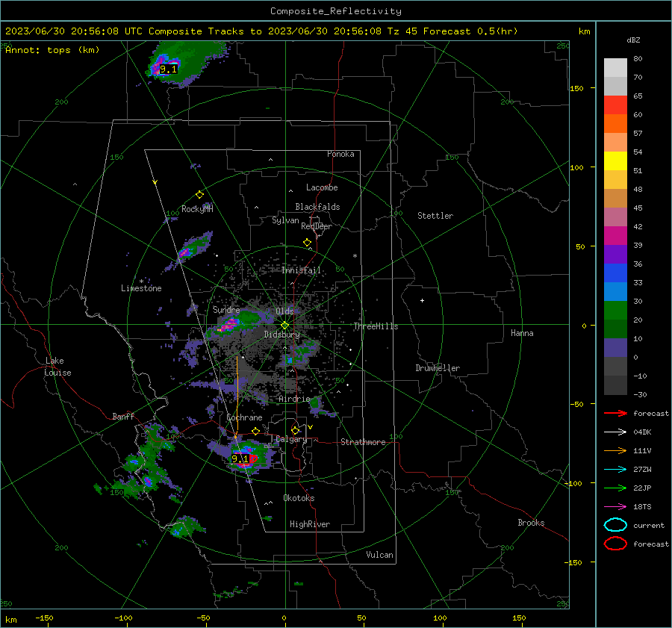Click the Olds city label
Screen dimensions: 672x628
284,311
